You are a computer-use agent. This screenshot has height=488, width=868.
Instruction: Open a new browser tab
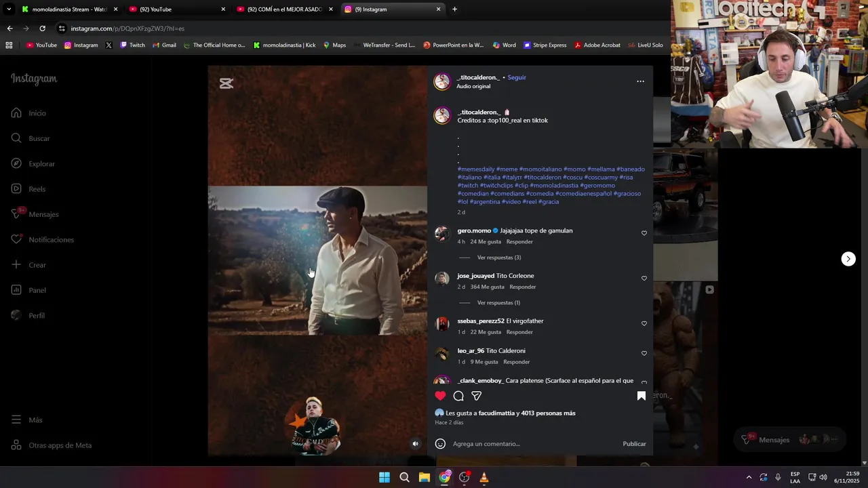click(x=454, y=9)
